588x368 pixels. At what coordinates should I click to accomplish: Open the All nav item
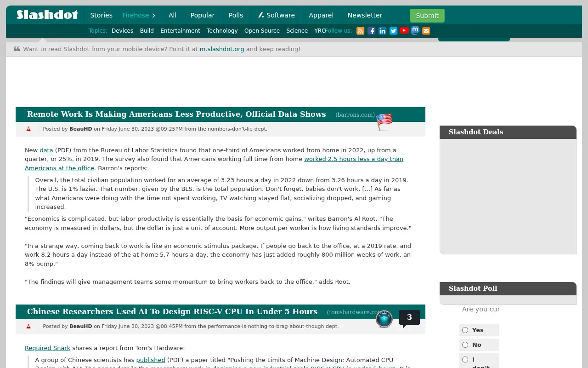tap(172, 15)
